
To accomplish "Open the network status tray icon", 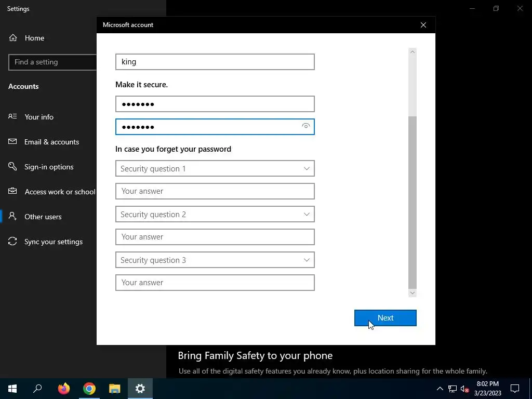I will coord(453,389).
